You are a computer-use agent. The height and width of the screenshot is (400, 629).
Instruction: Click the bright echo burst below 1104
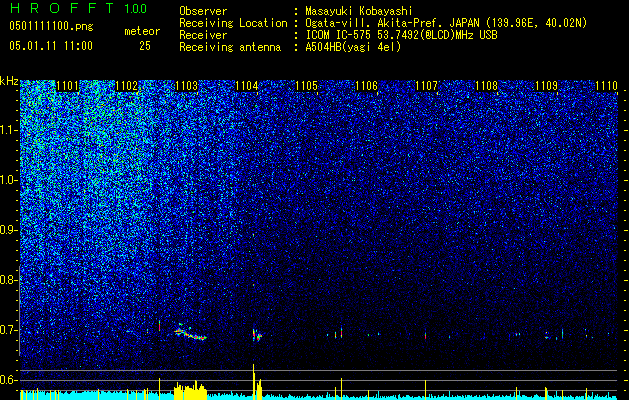(257, 335)
